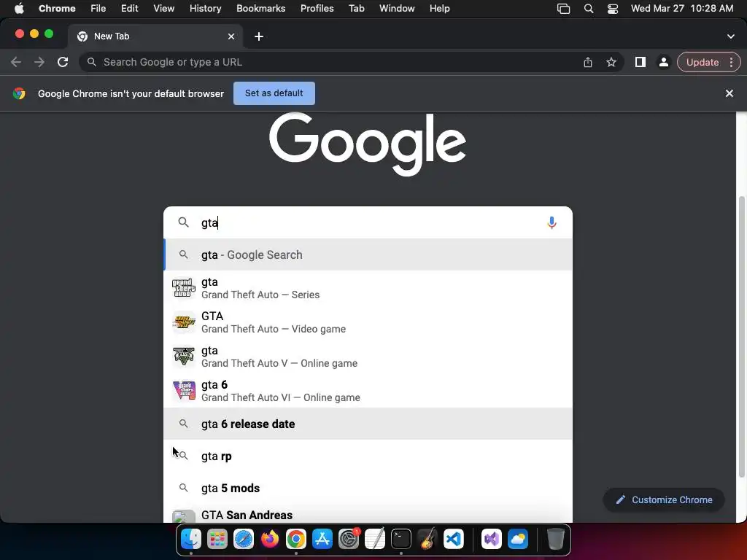This screenshot has width=747, height=560.
Task: Open App Store from the dock
Action: pos(322,539)
